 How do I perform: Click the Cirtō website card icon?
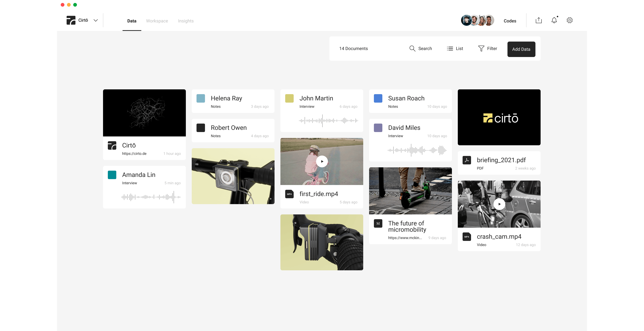(x=112, y=145)
